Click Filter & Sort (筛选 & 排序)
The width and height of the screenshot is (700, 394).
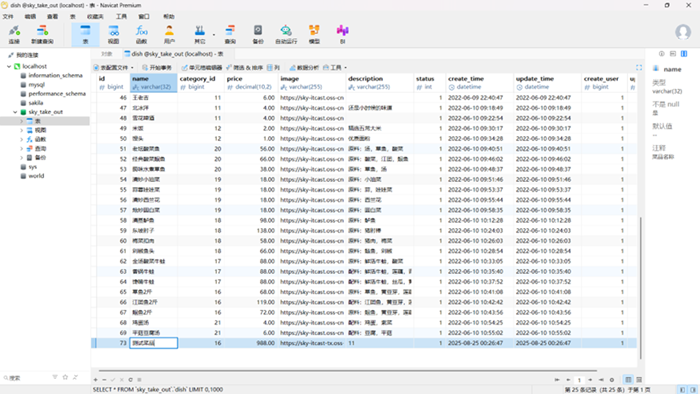245,67
